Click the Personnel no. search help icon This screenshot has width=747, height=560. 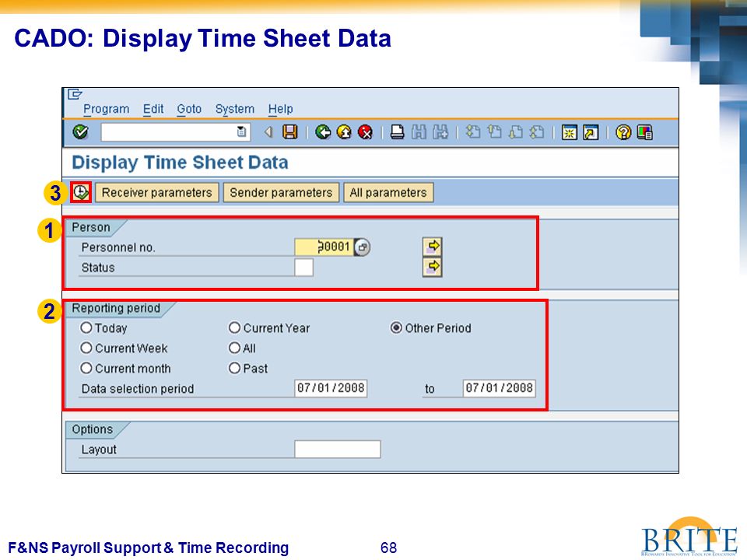[363, 247]
